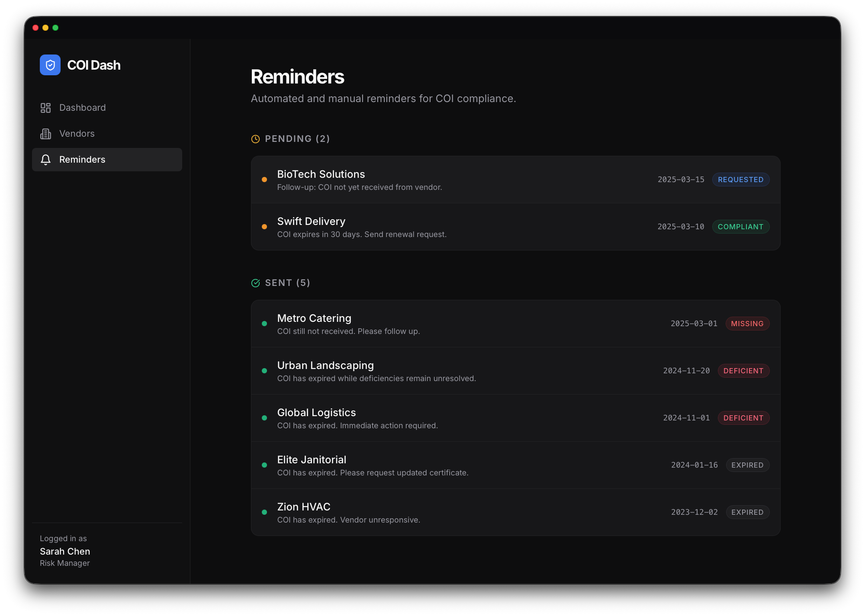This screenshot has height=616, width=865.
Task: Click the DEFICIENT badge on Global Logistics
Action: pyautogui.click(x=743, y=418)
